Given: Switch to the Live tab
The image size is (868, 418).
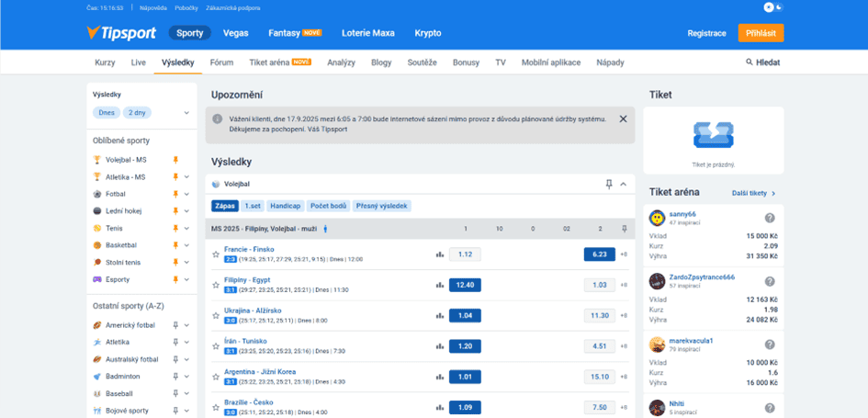Looking at the screenshot, I should (139, 62).
